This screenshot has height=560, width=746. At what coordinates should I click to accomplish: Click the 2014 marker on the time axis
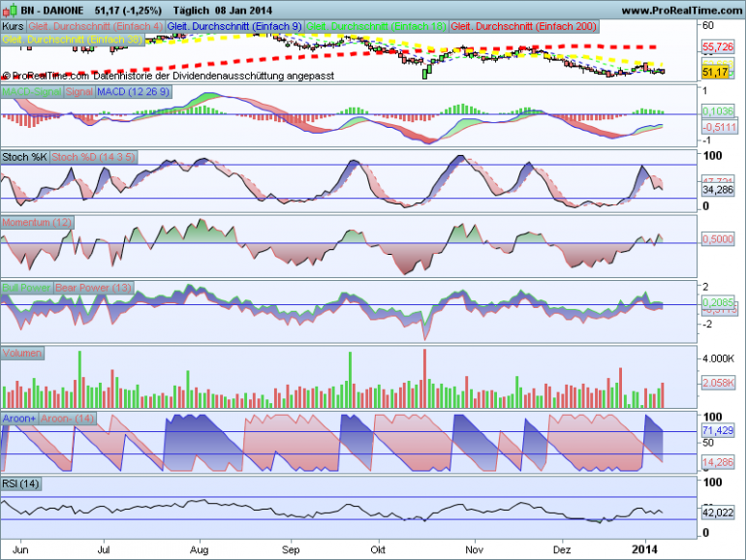point(644,549)
